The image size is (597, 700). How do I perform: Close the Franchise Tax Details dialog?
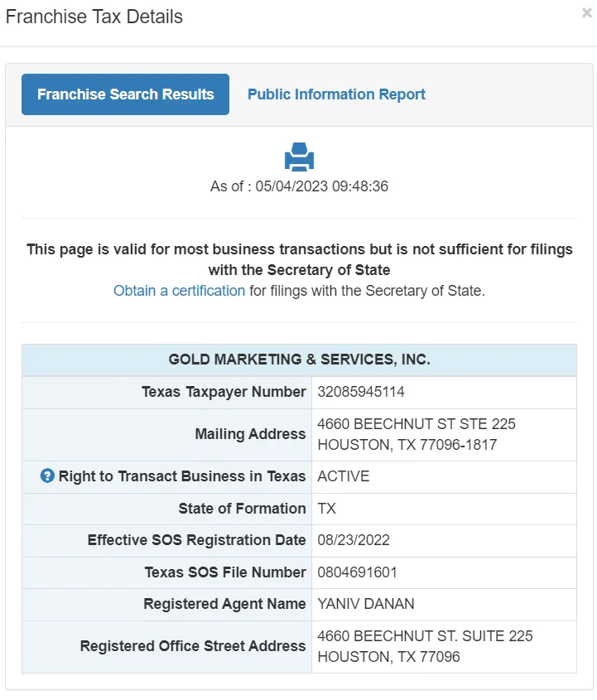(587, 13)
